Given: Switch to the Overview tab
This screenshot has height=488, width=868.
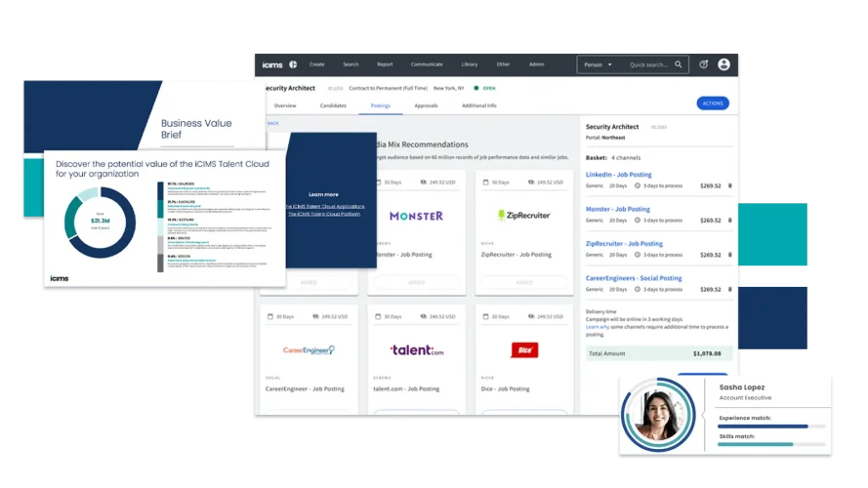Looking at the screenshot, I should tap(285, 105).
